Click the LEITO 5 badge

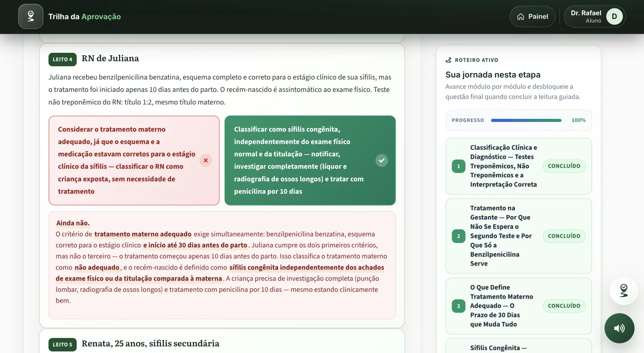(x=62, y=345)
